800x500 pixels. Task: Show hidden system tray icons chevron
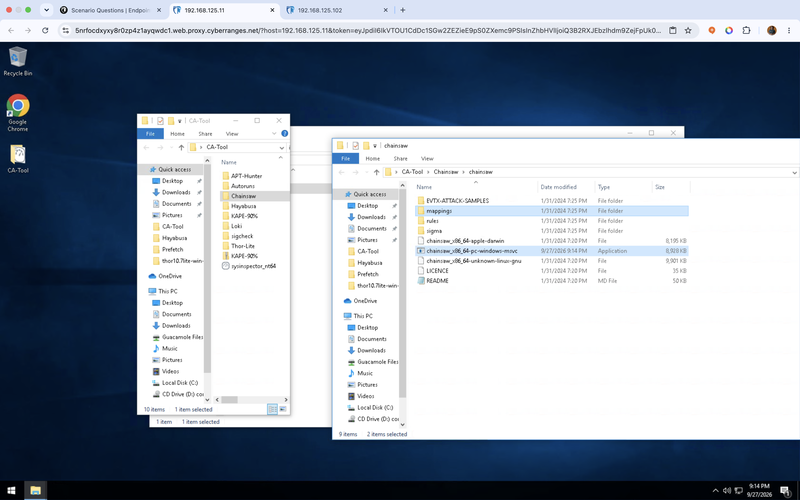click(x=715, y=491)
